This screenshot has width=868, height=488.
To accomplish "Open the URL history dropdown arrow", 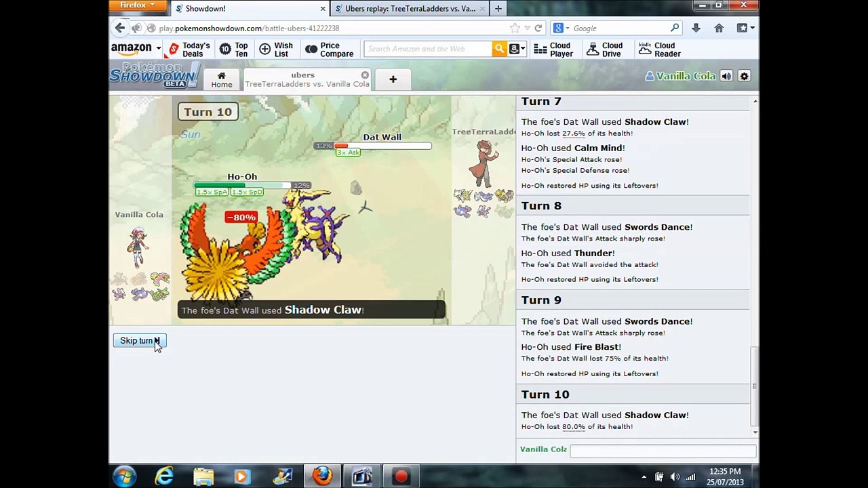I will [x=526, y=28].
